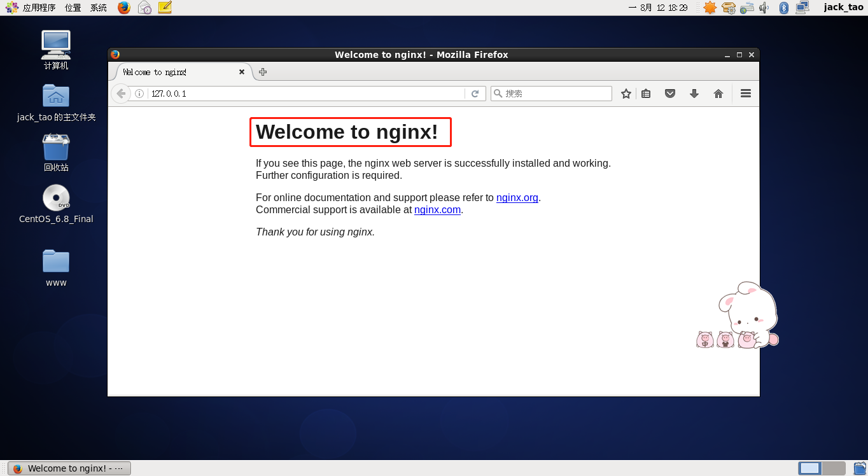Bookmark this page with the star icon
The image size is (868, 476).
(626, 94)
